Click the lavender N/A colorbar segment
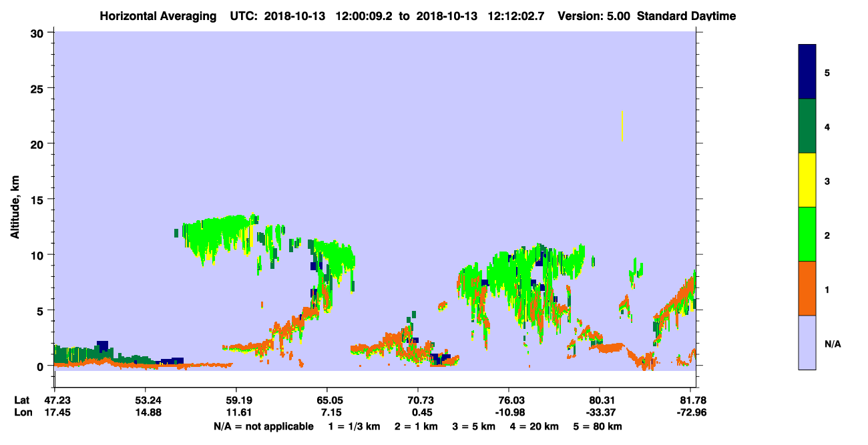The height and width of the screenshot is (445, 868). point(807,342)
